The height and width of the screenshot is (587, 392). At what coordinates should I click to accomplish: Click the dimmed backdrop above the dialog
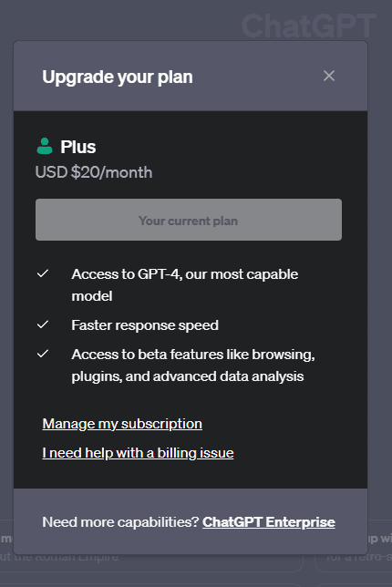pyautogui.click(x=119, y=19)
